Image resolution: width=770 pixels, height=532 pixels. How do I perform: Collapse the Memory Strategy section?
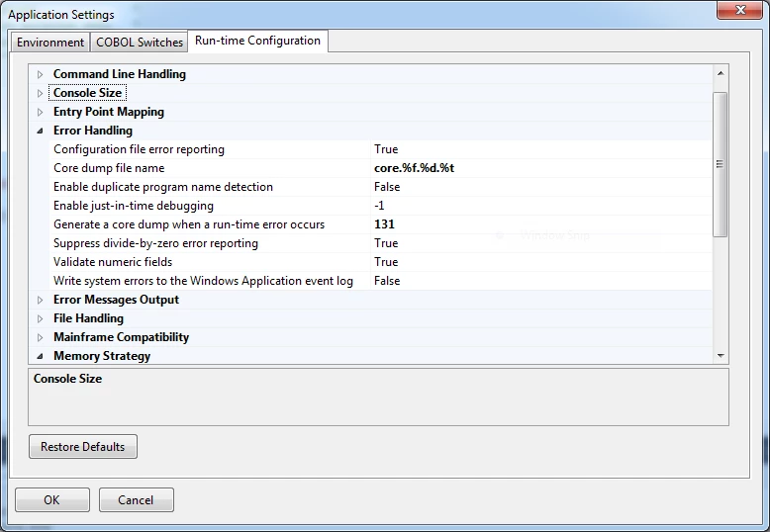tap(41, 356)
